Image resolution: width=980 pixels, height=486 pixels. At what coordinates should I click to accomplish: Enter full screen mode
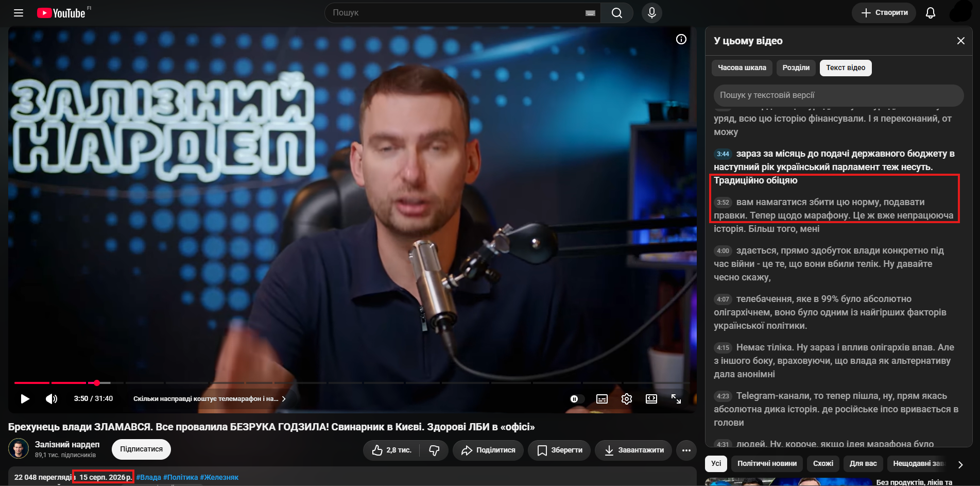tap(676, 399)
